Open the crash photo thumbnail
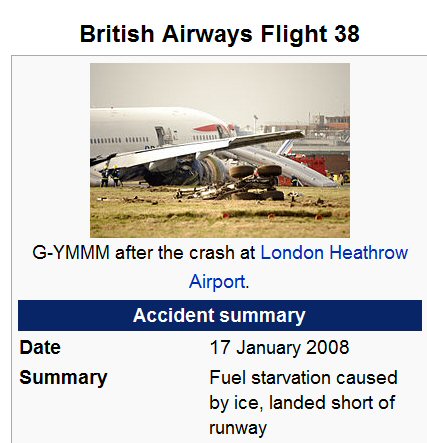 click(x=220, y=150)
